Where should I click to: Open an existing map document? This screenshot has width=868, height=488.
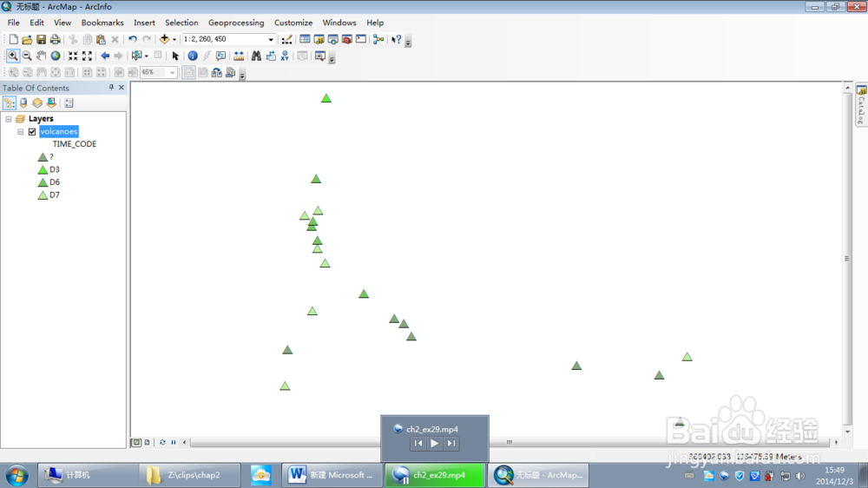click(x=27, y=39)
